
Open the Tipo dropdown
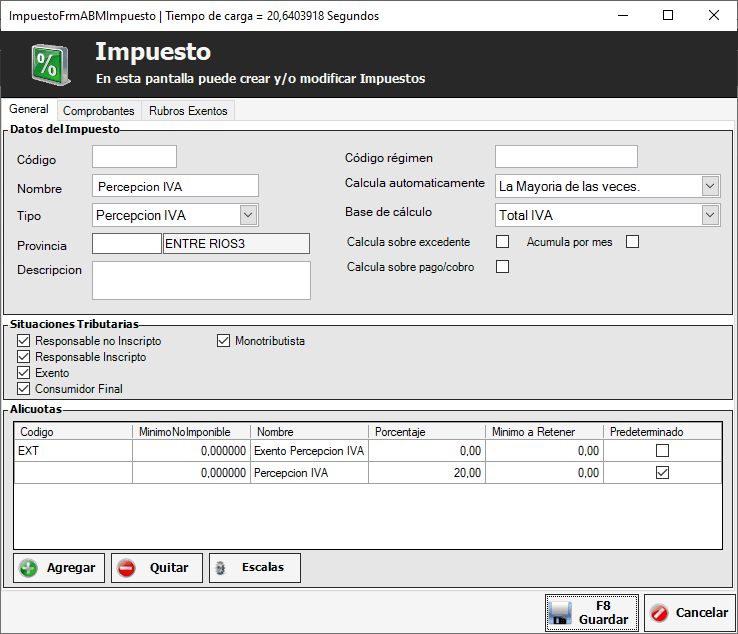pyautogui.click(x=249, y=215)
